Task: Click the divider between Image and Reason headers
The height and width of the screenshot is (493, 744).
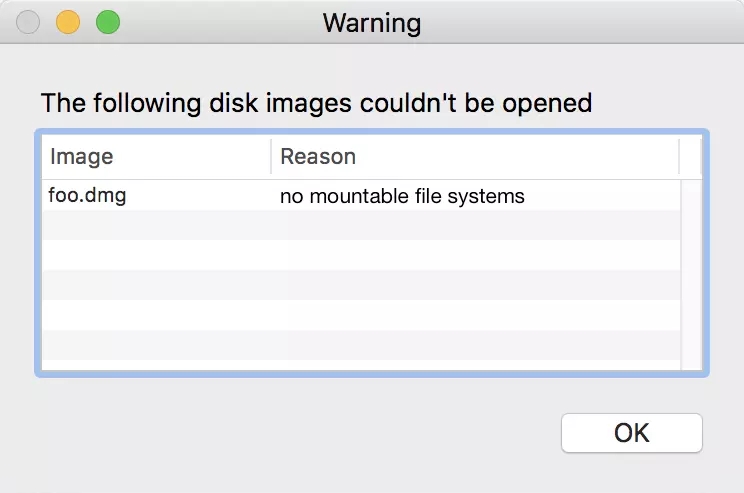Action: coord(271,157)
